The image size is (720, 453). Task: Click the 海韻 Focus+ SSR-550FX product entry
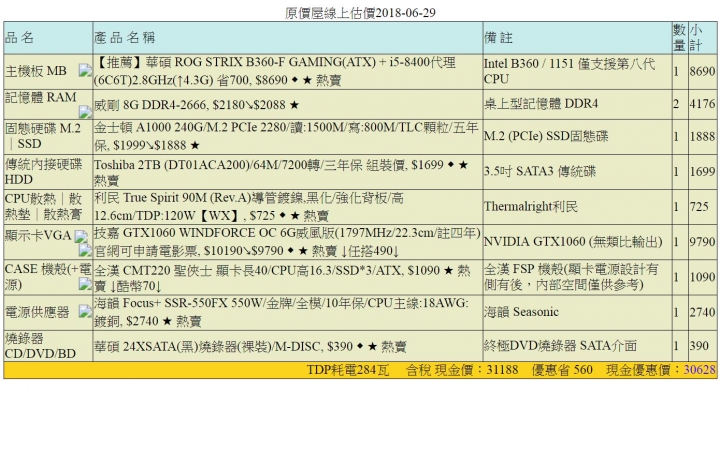click(281, 312)
